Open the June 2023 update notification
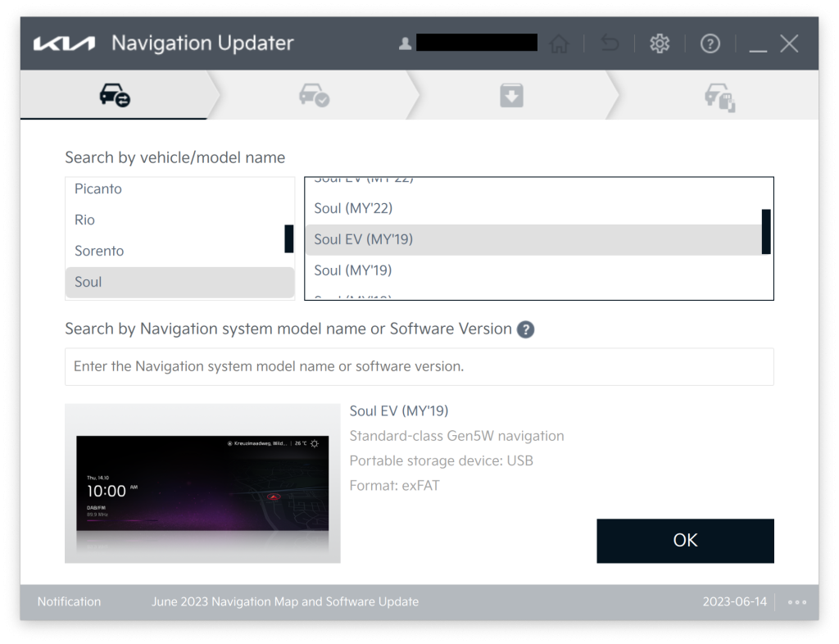The width and height of the screenshot is (839, 644). tap(284, 601)
